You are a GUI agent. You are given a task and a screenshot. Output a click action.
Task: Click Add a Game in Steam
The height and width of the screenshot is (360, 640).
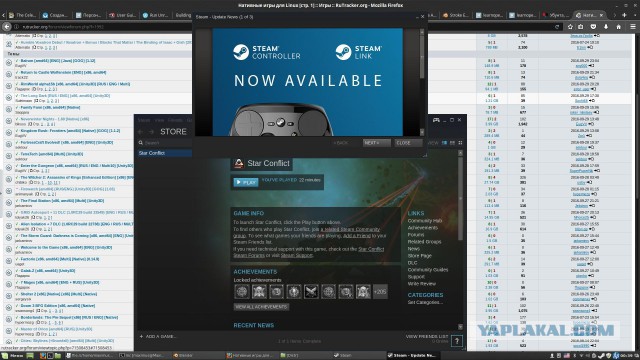pyautogui.click(x=158, y=337)
